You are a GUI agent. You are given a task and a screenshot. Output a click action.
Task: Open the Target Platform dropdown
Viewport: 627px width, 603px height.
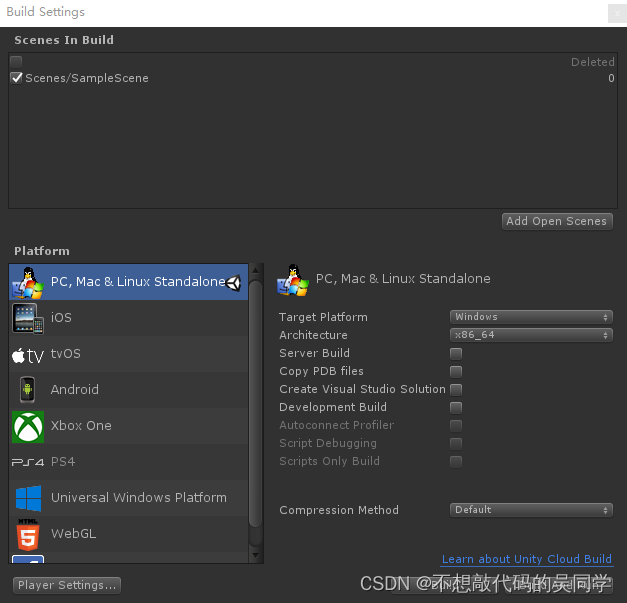tap(531, 317)
